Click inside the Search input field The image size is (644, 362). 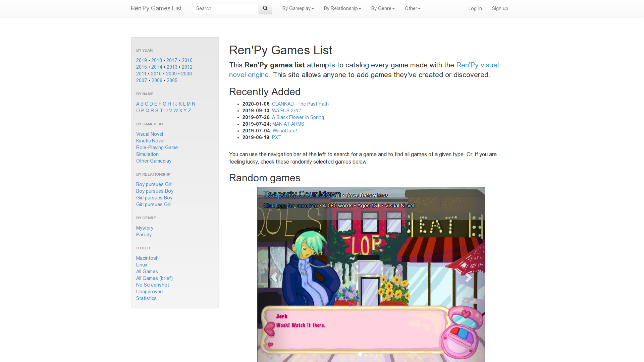point(225,8)
